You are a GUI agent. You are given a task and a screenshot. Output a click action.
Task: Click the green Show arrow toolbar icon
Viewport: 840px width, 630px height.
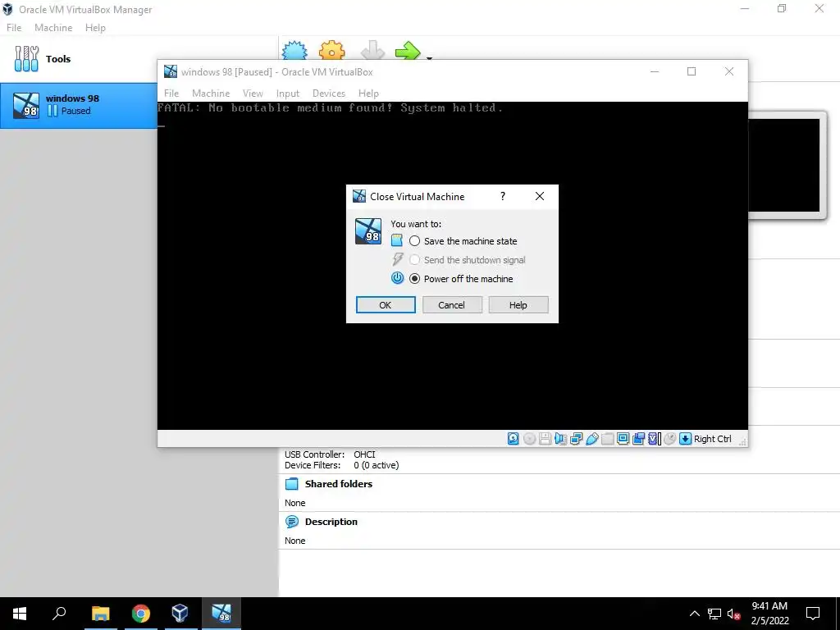[x=409, y=50]
